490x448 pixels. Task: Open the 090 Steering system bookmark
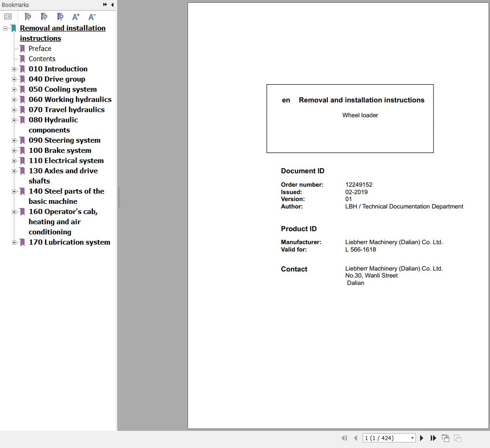64,140
